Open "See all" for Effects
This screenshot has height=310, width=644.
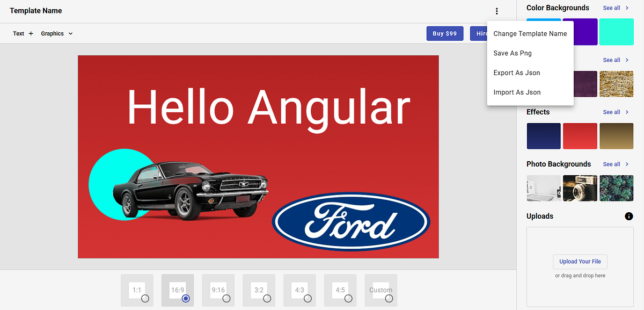pyautogui.click(x=612, y=112)
